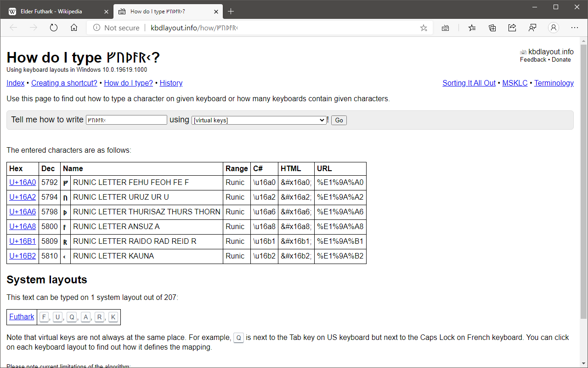Open the U+16B2 character link
Viewport: 588px width, 368px height.
click(x=23, y=256)
